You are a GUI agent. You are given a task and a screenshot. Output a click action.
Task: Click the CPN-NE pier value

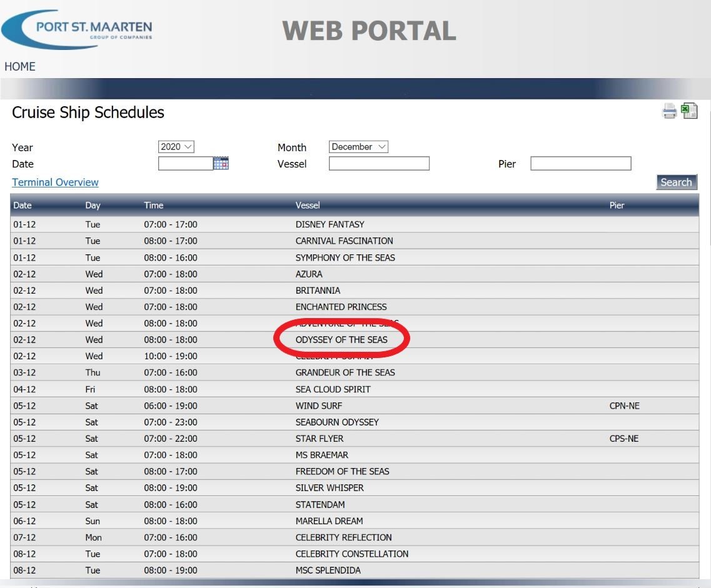coord(625,406)
